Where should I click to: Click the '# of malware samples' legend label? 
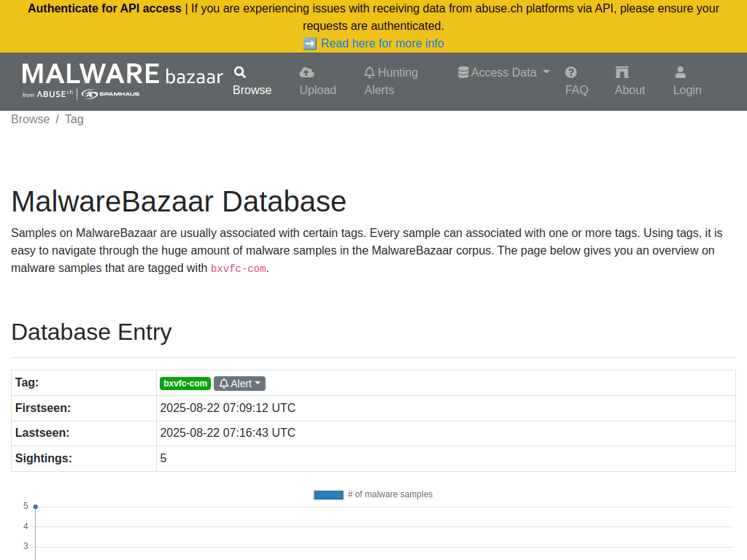coord(390,494)
